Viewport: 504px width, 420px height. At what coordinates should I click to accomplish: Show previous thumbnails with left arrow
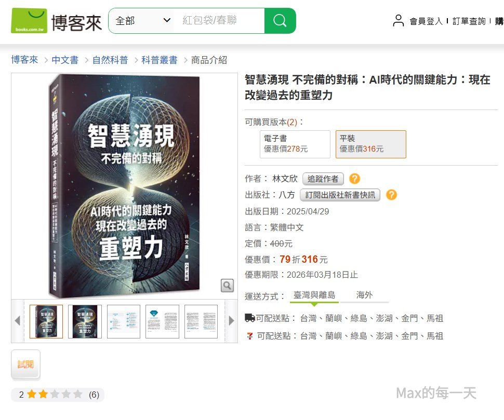click(18, 320)
